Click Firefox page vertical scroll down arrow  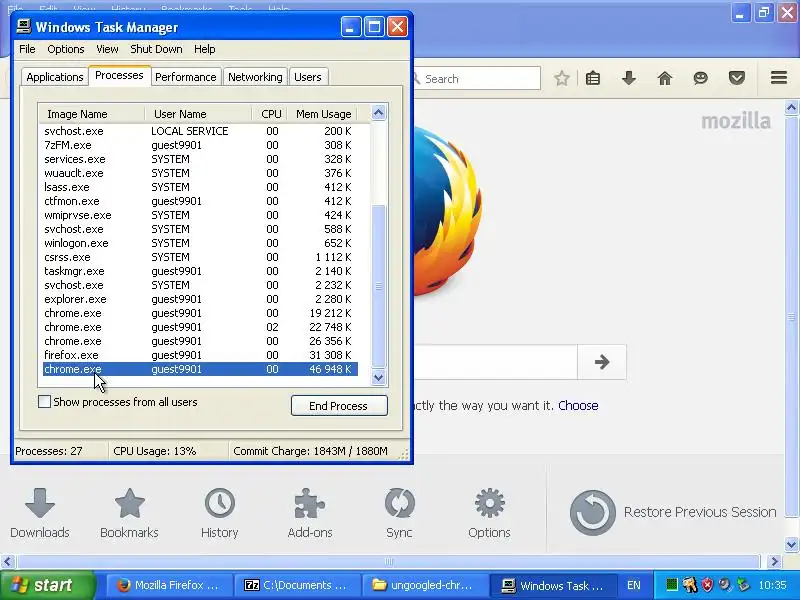(x=791, y=544)
